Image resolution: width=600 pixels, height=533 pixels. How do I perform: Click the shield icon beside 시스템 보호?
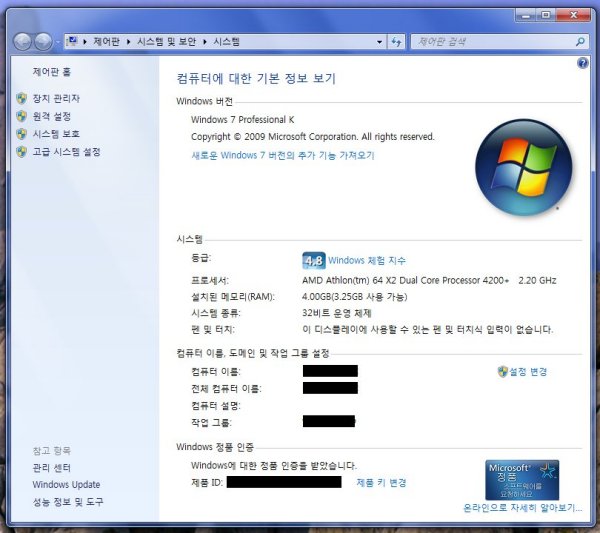pyautogui.click(x=21, y=134)
